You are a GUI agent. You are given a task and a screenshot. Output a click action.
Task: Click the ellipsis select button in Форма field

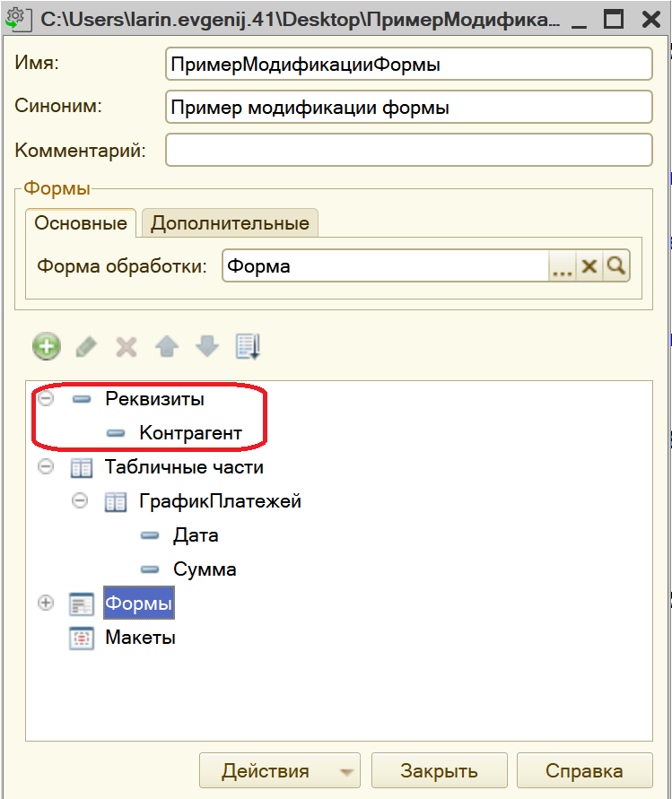click(x=563, y=266)
